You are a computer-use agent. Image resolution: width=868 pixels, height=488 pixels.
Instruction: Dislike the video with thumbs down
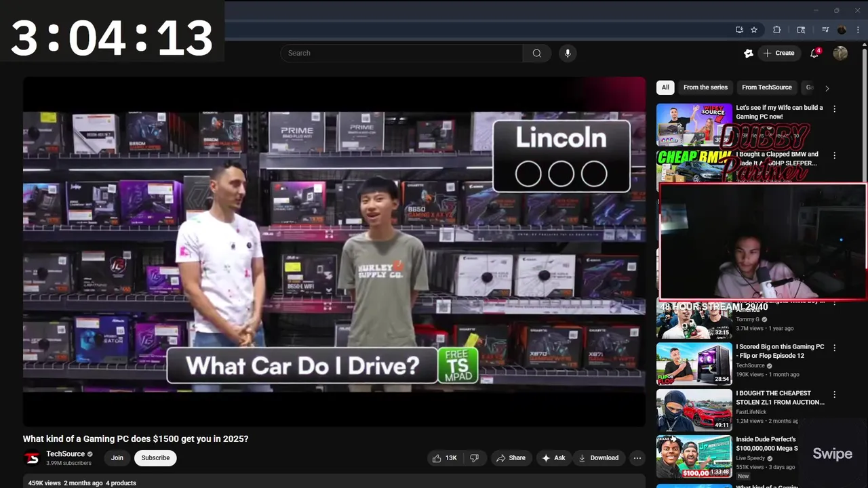coord(474,458)
